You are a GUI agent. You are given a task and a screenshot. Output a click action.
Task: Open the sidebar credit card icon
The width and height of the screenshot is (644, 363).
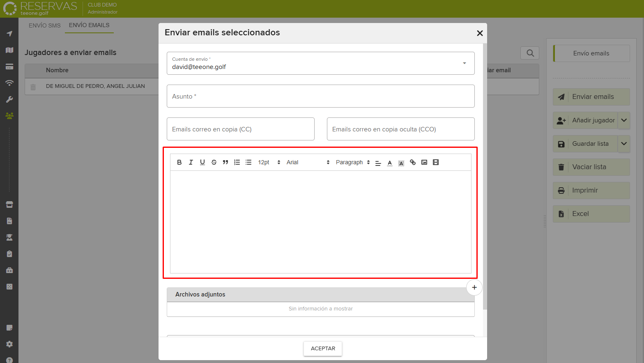(x=9, y=67)
